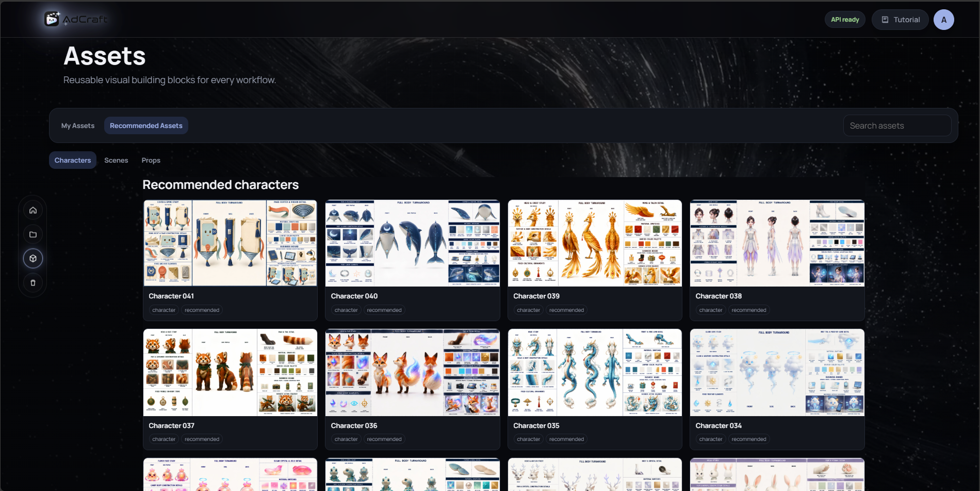Open the Character 038 thumbnail

coord(777,243)
